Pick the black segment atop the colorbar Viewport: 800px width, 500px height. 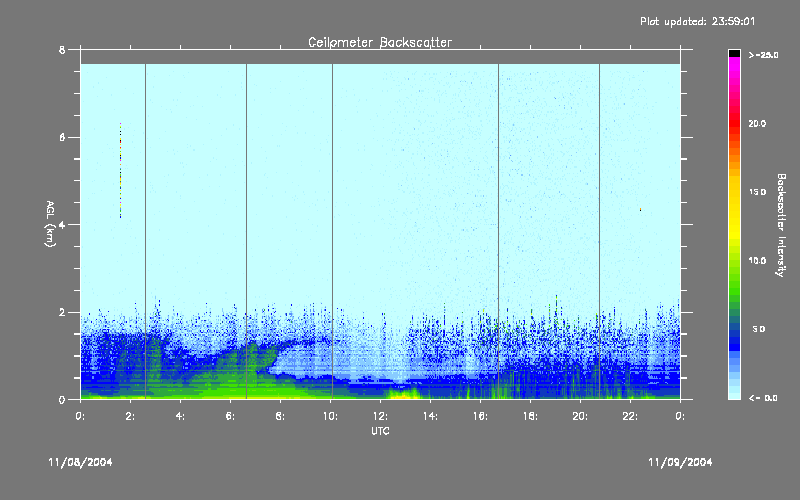point(734,53)
